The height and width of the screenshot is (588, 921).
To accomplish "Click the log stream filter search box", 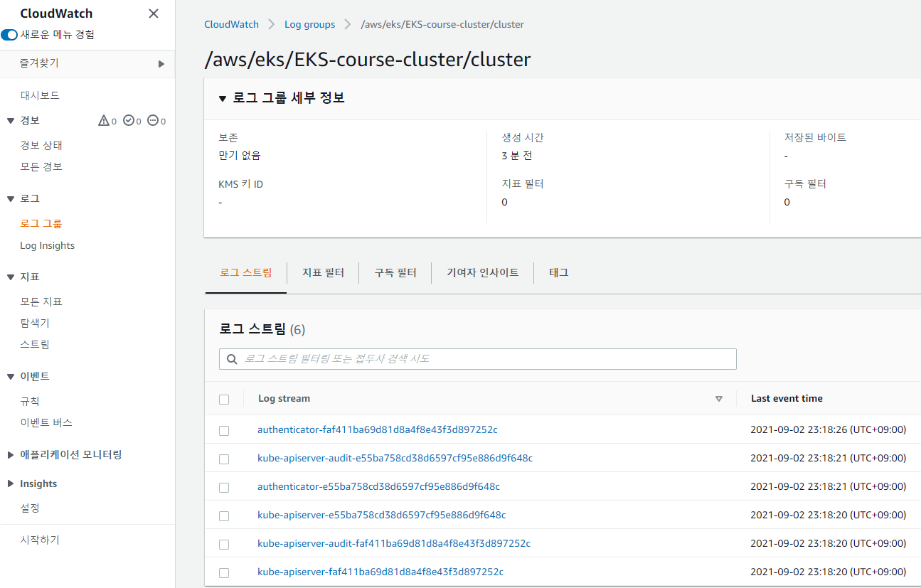I will (478, 359).
